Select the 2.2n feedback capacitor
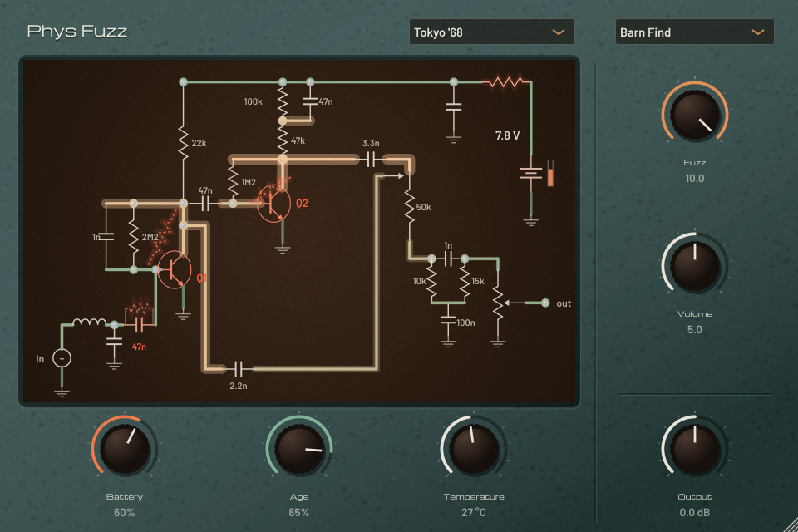The image size is (798, 532). coord(239,368)
